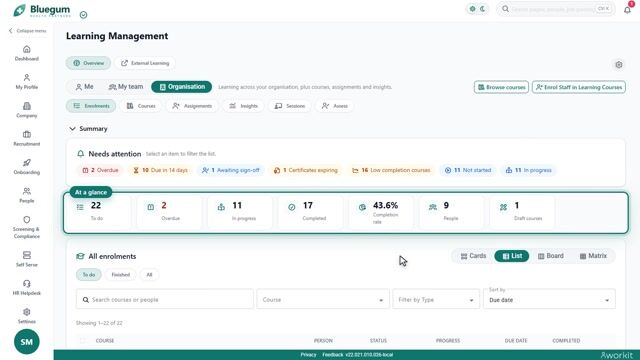640x360 pixels.
Task: Click the Needs attention bell icon
Action: pos(80,154)
